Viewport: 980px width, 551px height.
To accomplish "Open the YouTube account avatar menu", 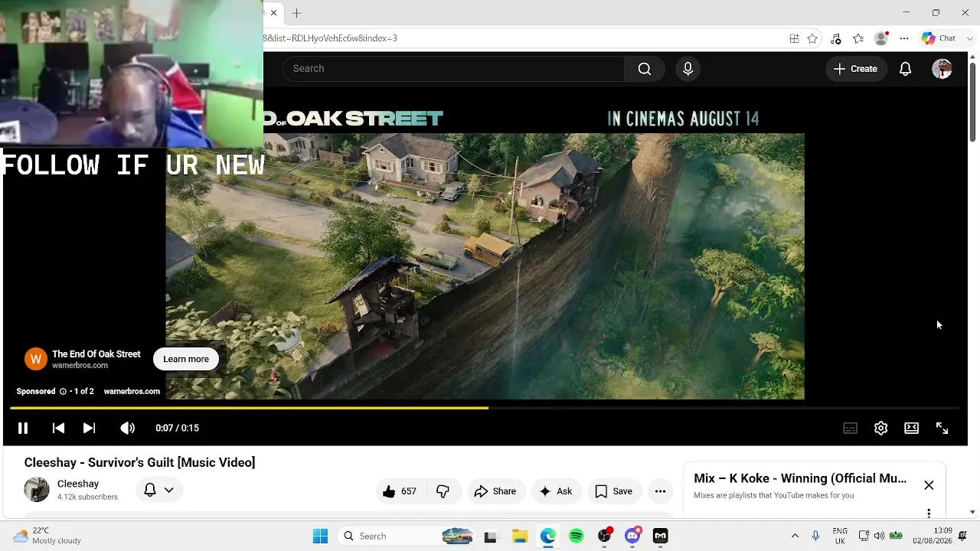I will point(942,69).
